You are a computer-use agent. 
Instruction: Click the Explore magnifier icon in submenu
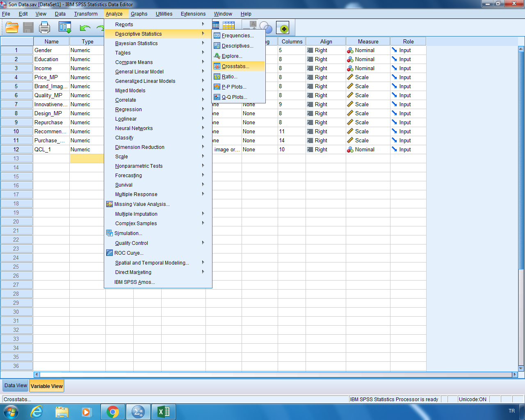(216, 56)
